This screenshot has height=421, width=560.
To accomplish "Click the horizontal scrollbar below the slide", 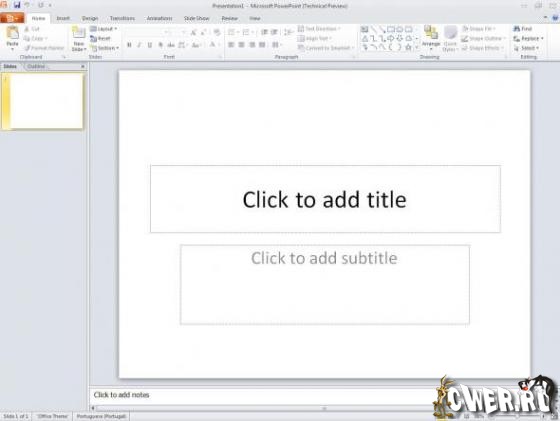I will tap(262, 408).
